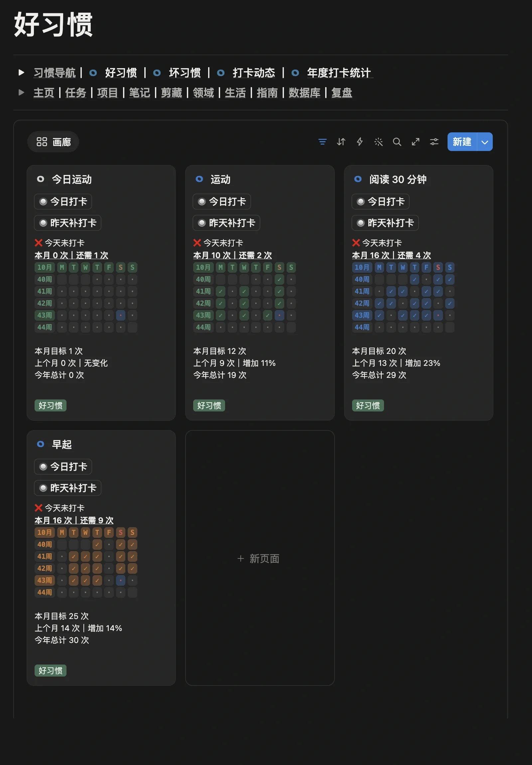The width and height of the screenshot is (532, 765).
Task: Click 今年总计 30 次 on 早起 card
Action: [62, 640]
